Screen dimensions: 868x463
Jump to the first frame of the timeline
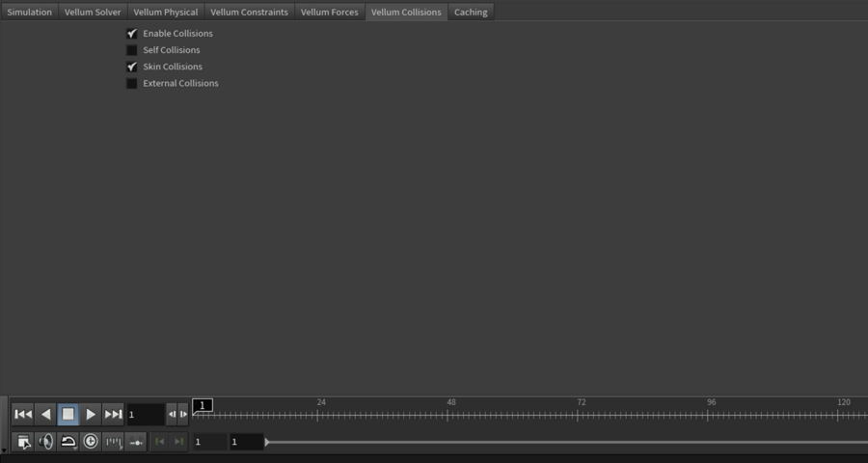[x=23, y=414]
